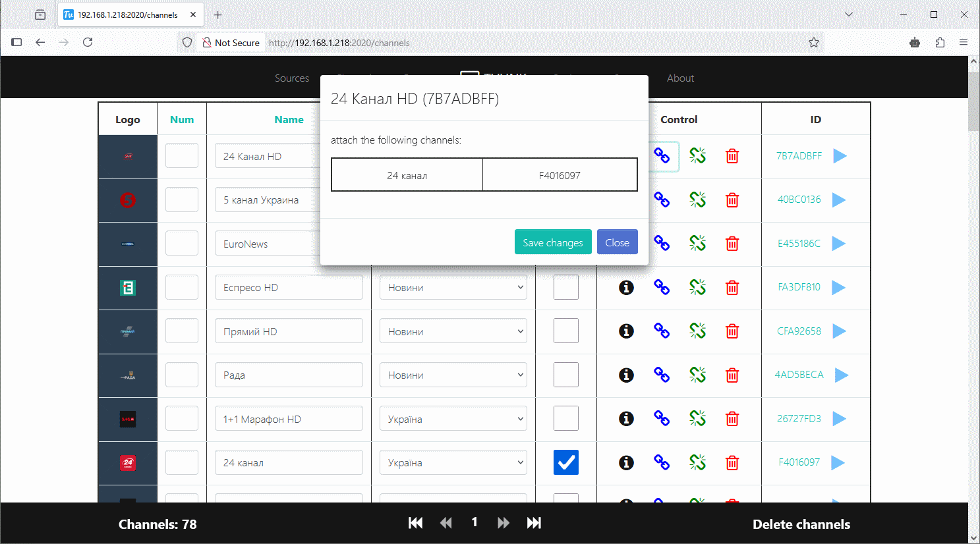The image size is (980, 544).
Task: Click trash icon for 5 канал Украина
Action: point(732,200)
